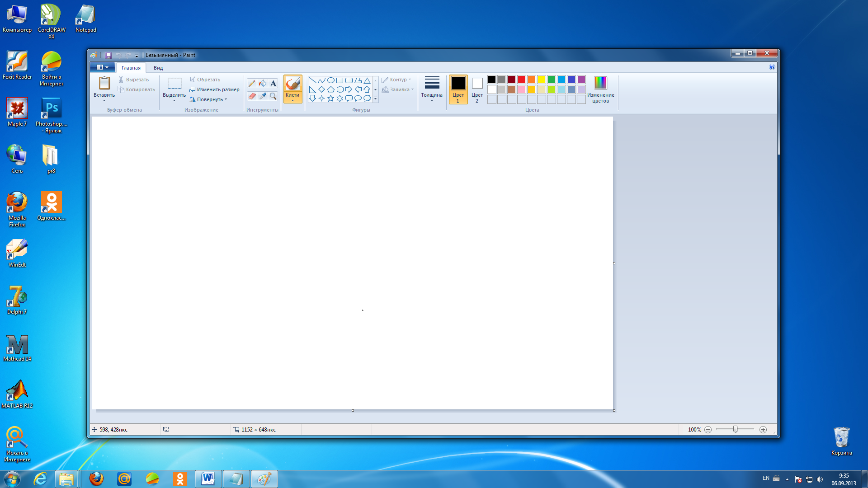Open Customize Quick Access Toolbar dropdown

click(137, 56)
